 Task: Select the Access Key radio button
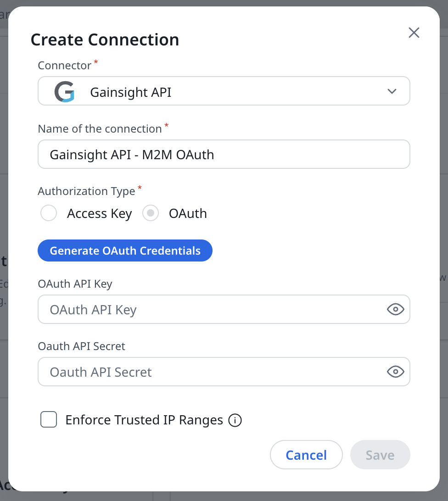click(49, 213)
